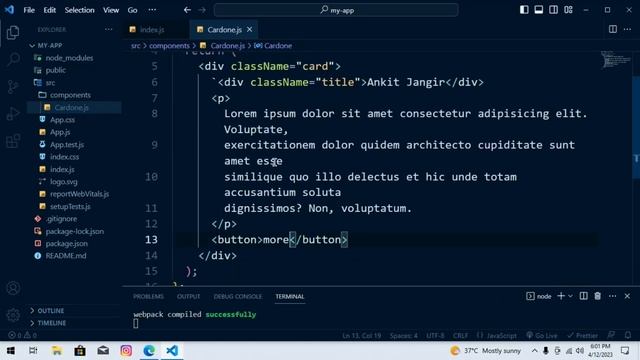Open Windows Start menu
This screenshot has width=640, height=360.
click(x=11, y=351)
